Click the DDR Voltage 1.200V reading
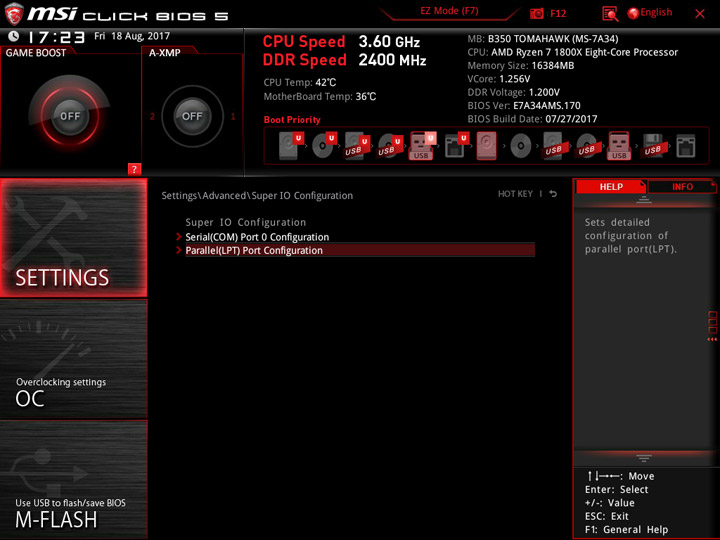Screen dimensions: 720x540 click(x=513, y=92)
